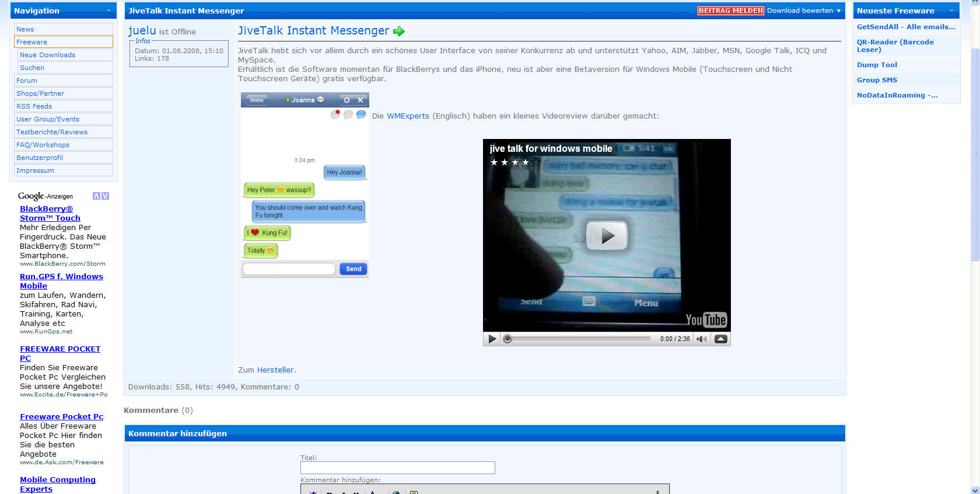Viewport: 980px width, 494px height.
Task: Open the Freeware Pocket Pc Ask ad
Action: tap(61, 417)
